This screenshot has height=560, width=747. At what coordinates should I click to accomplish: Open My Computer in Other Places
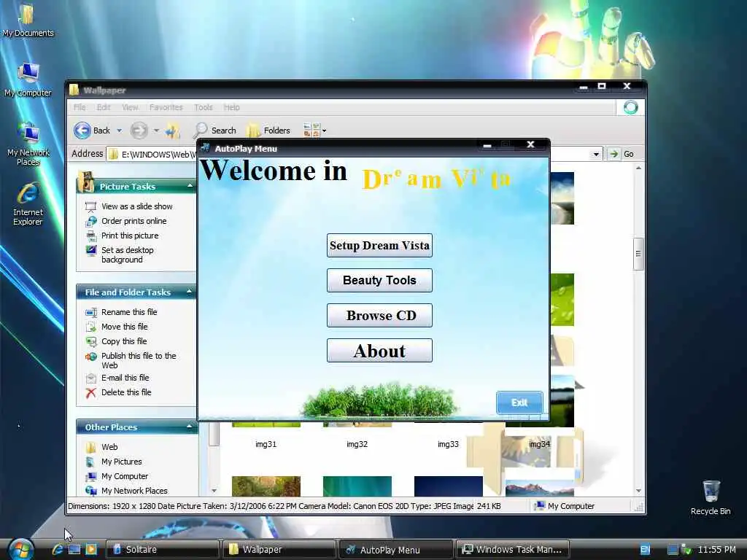coord(124,476)
